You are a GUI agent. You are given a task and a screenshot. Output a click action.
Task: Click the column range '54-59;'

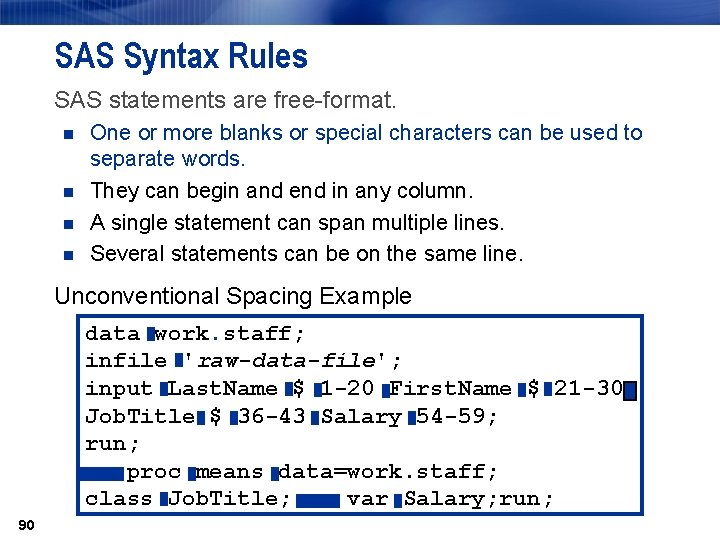click(x=456, y=416)
